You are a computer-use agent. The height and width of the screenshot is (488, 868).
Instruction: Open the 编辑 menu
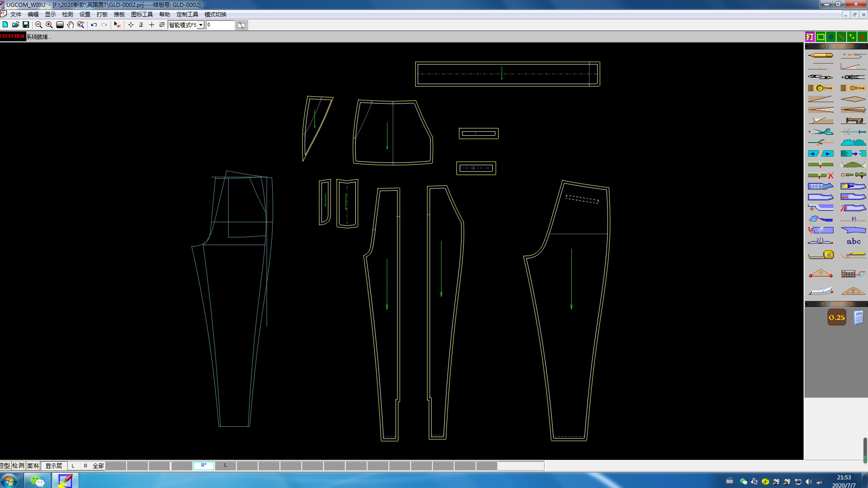[x=33, y=15]
